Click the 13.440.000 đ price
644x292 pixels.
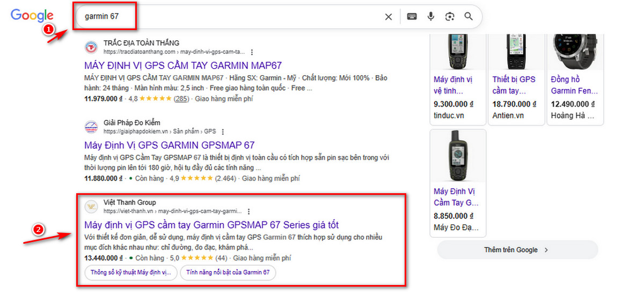click(x=104, y=258)
